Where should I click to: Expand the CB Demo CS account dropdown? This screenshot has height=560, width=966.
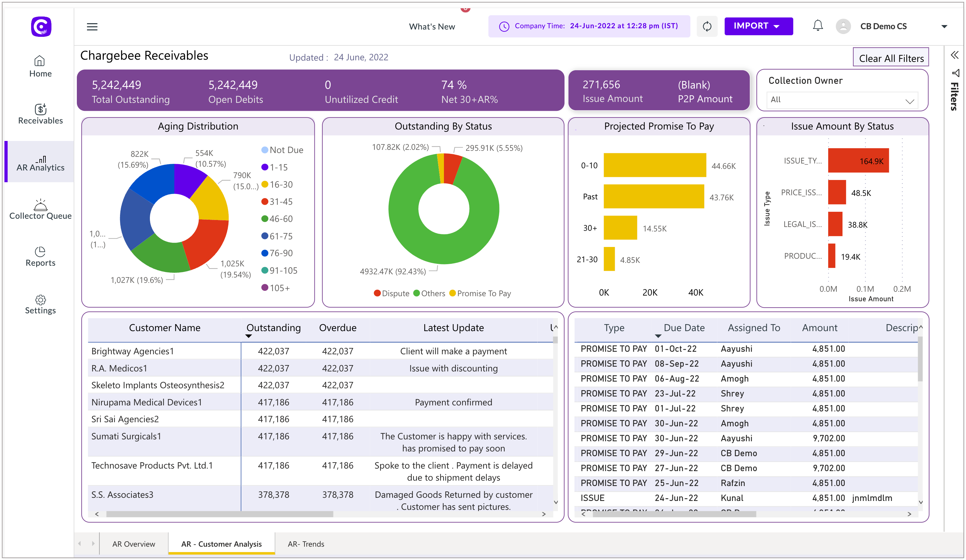point(944,26)
